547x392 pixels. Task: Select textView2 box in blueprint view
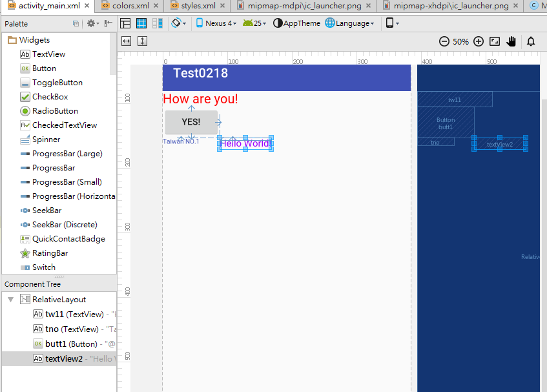point(500,144)
